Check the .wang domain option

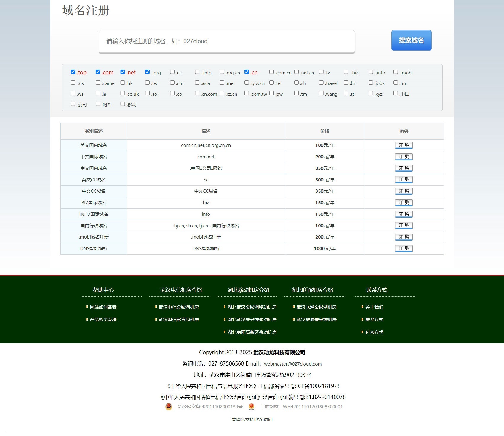[x=321, y=93]
